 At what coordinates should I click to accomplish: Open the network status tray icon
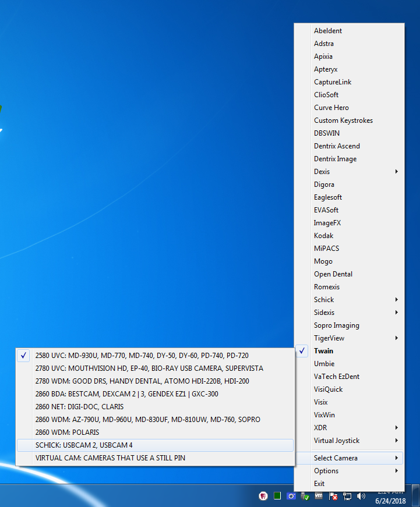[x=347, y=496]
